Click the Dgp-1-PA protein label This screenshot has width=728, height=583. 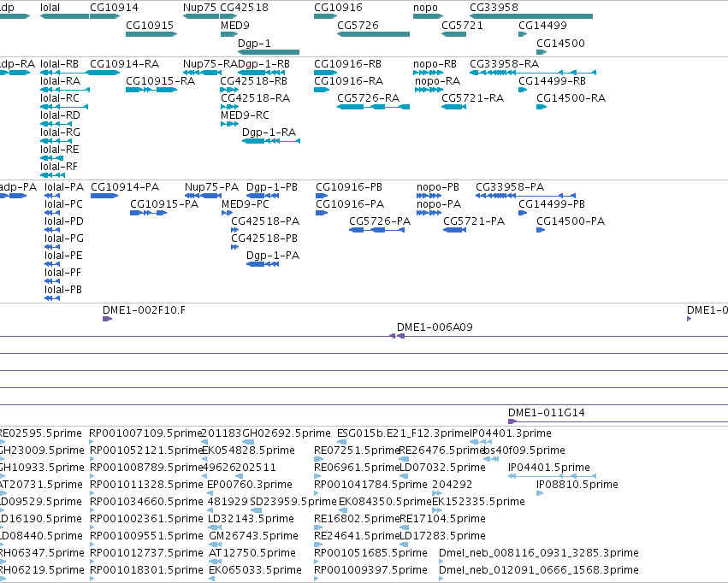tap(273, 256)
